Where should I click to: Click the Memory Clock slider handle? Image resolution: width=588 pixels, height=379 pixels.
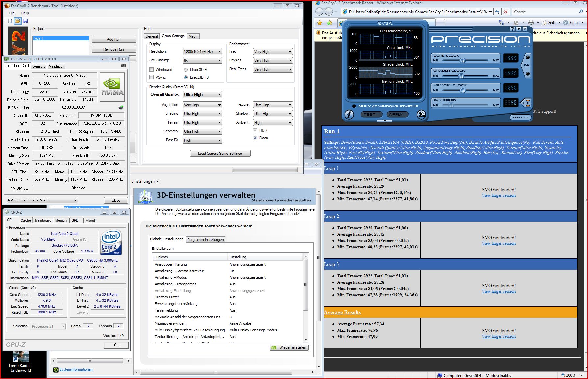[x=463, y=90]
